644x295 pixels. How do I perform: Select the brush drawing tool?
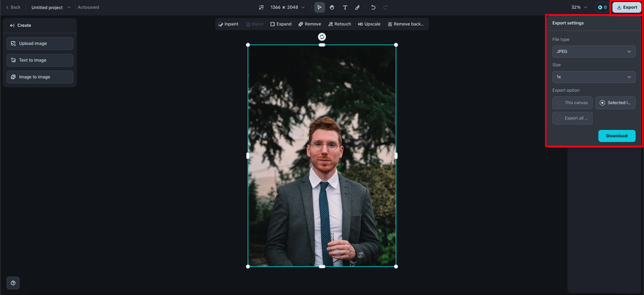pos(357,8)
